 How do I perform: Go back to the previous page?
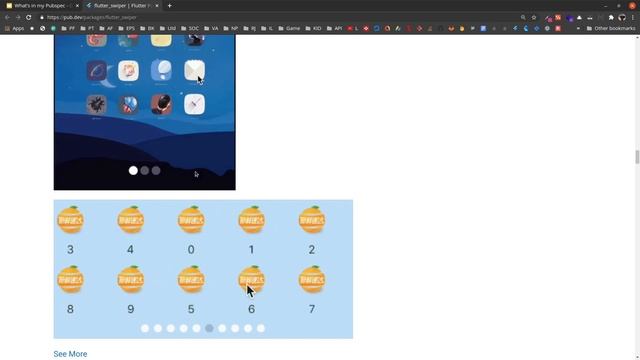(7, 18)
